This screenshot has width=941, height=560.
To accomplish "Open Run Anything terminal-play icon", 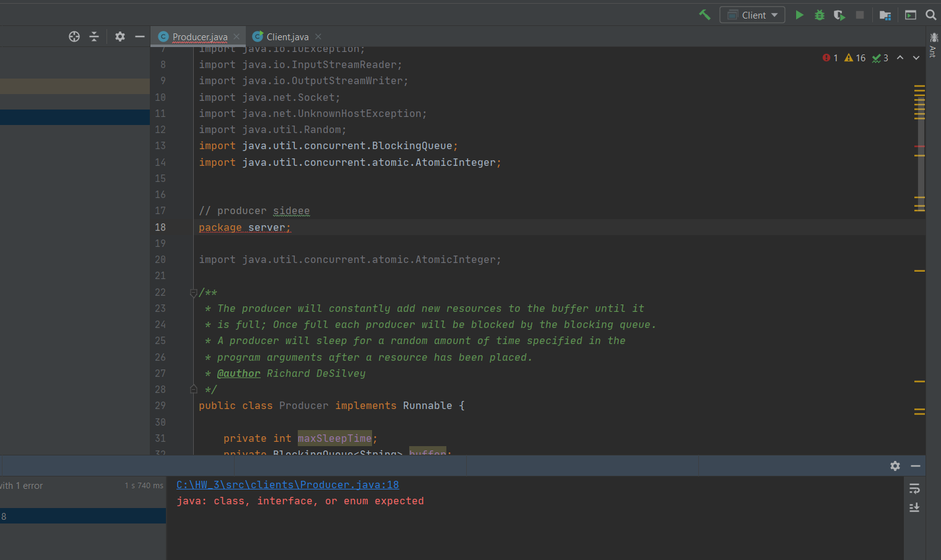I will (x=911, y=14).
